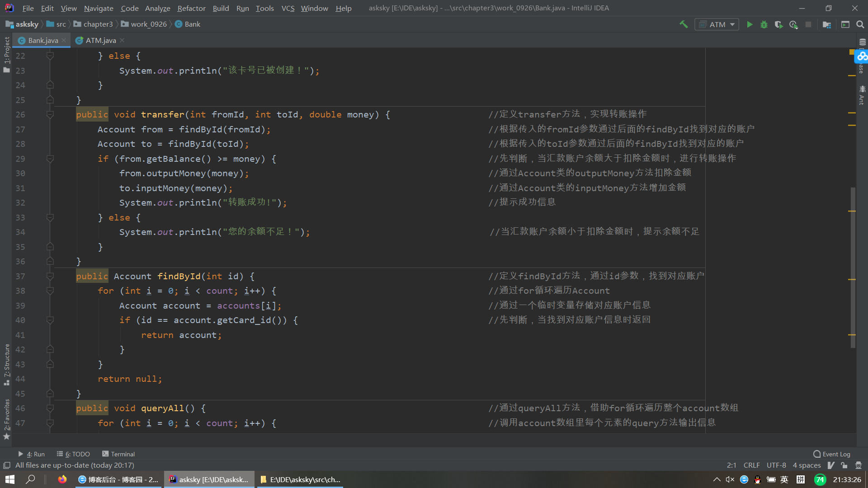The width and height of the screenshot is (868, 488).
Task: Build project with hammer icon
Action: click(684, 24)
